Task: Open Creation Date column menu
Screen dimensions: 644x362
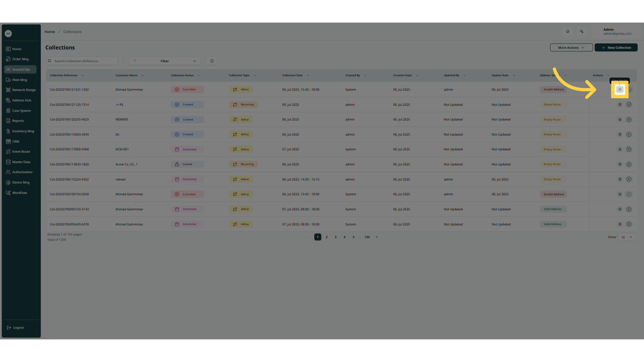Action: [x=417, y=75]
